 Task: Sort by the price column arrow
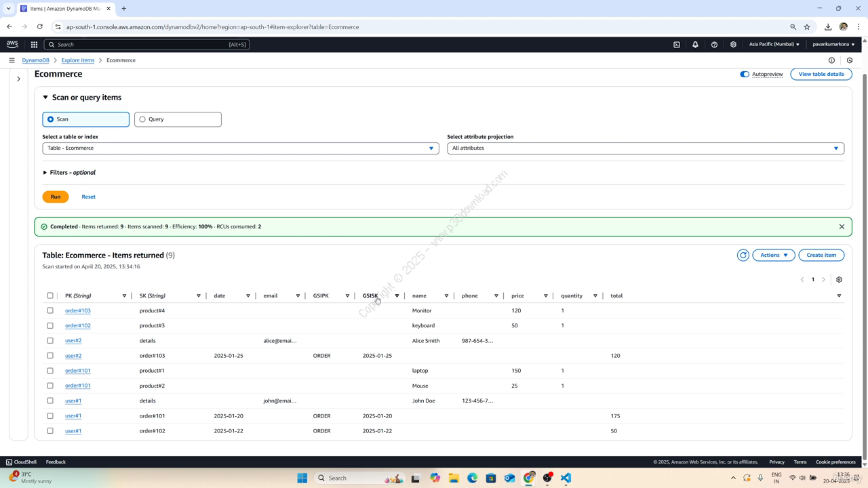tap(546, 296)
